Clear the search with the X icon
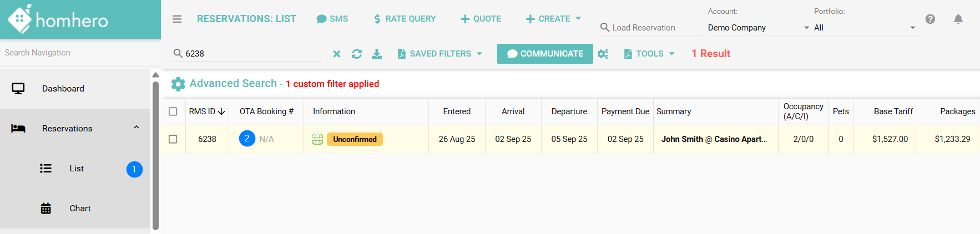980x234 pixels. tap(336, 54)
